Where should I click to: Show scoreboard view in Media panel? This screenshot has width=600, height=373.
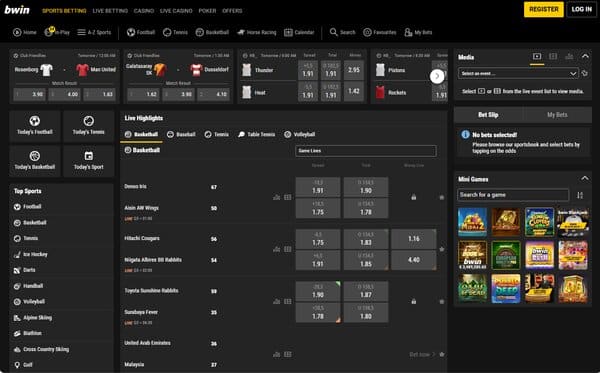[x=553, y=57]
